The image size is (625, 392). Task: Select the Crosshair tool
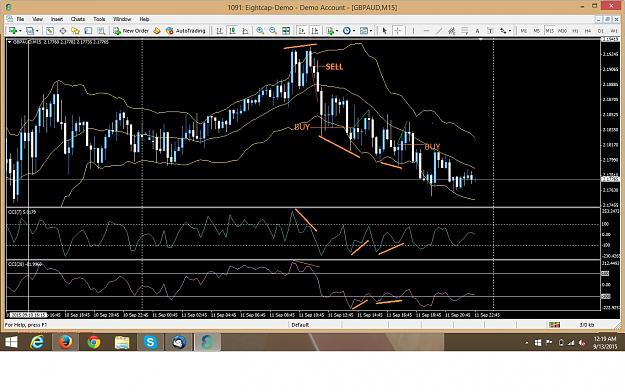point(397,31)
